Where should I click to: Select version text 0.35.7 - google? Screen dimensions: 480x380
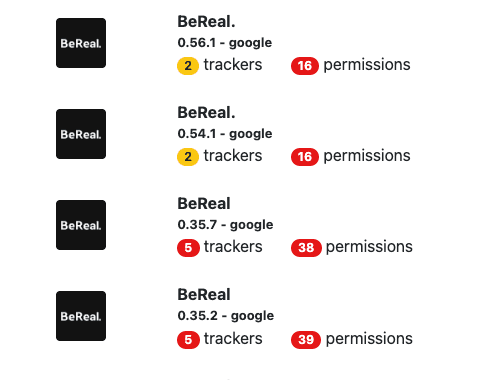tap(225, 225)
